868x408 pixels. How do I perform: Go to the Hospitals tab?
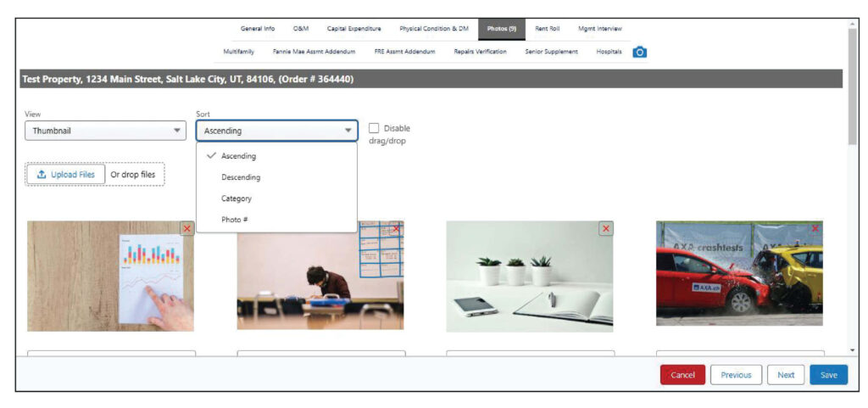(x=609, y=52)
